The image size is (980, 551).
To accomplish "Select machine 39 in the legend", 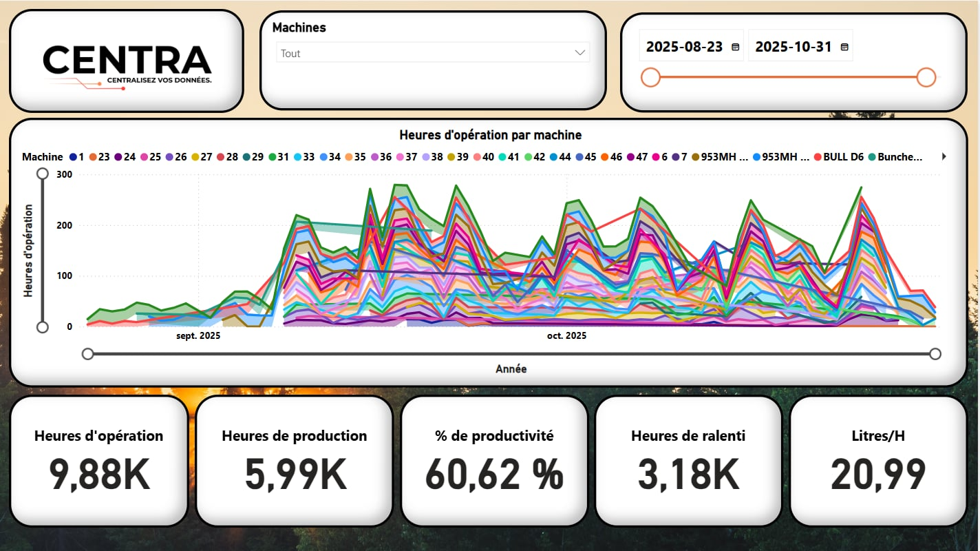I will point(458,156).
